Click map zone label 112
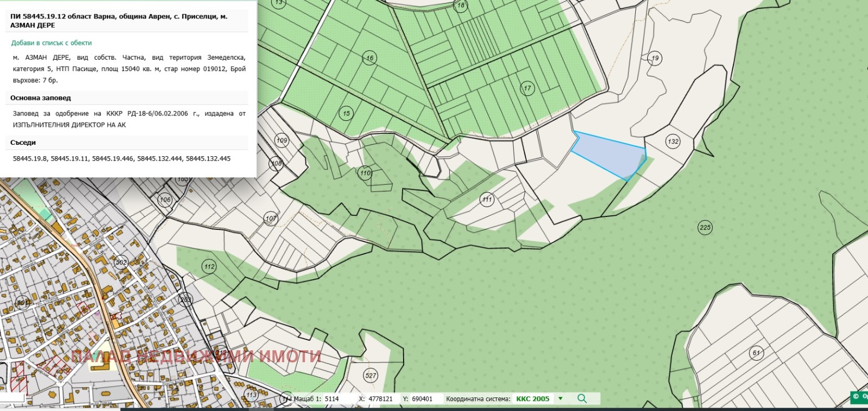This screenshot has height=411, width=868. coord(209,266)
